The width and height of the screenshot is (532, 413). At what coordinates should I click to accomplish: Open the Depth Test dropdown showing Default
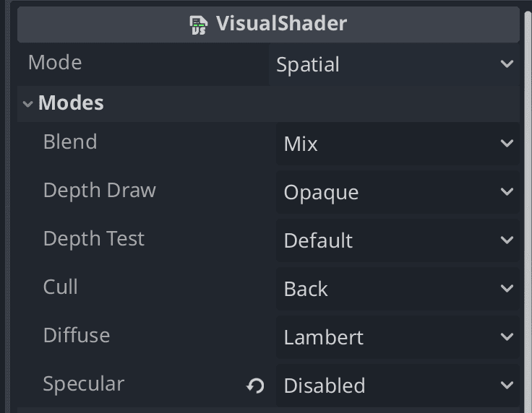point(397,240)
